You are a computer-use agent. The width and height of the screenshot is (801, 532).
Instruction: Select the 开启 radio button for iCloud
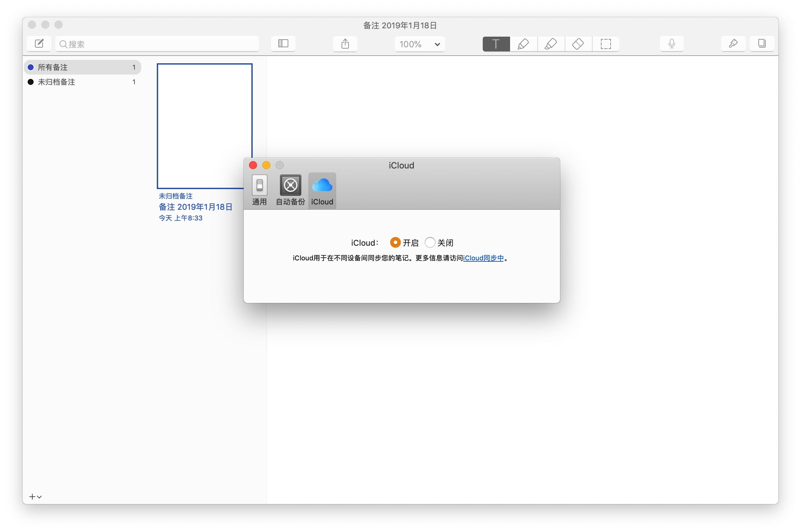[395, 243]
